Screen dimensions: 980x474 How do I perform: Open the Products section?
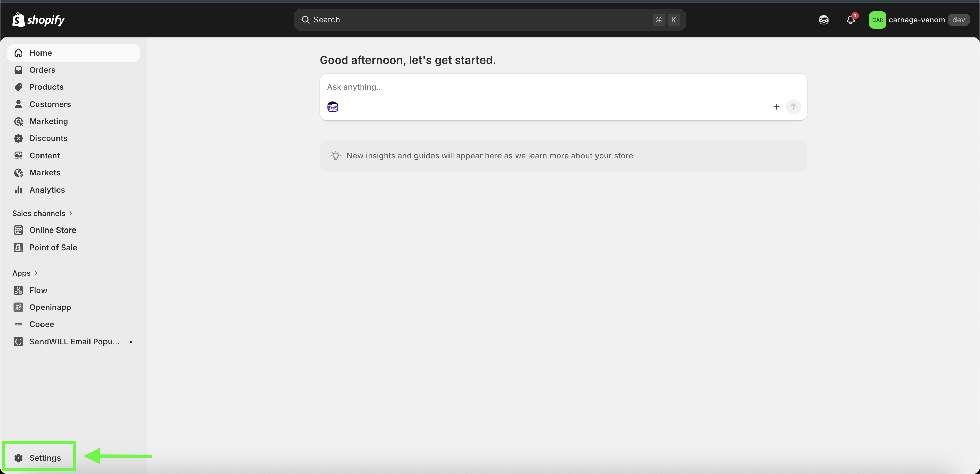tap(46, 87)
